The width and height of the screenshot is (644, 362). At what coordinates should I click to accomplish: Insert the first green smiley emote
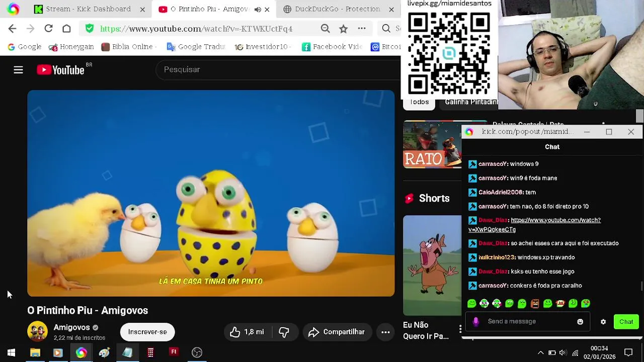(471, 303)
